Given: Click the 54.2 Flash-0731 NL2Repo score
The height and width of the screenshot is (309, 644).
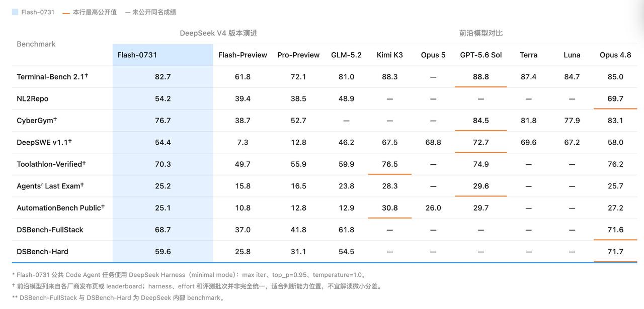Looking at the screenshot, I should coord(163,98).
